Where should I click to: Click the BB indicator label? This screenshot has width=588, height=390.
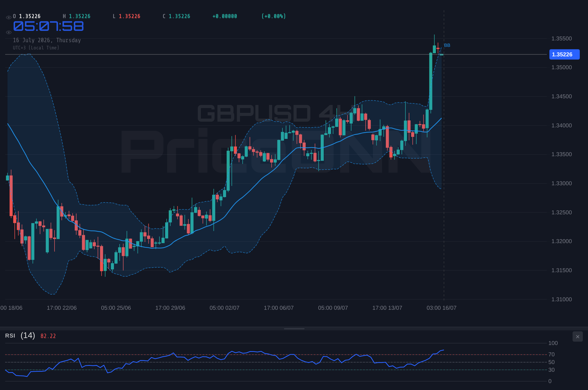447,45
